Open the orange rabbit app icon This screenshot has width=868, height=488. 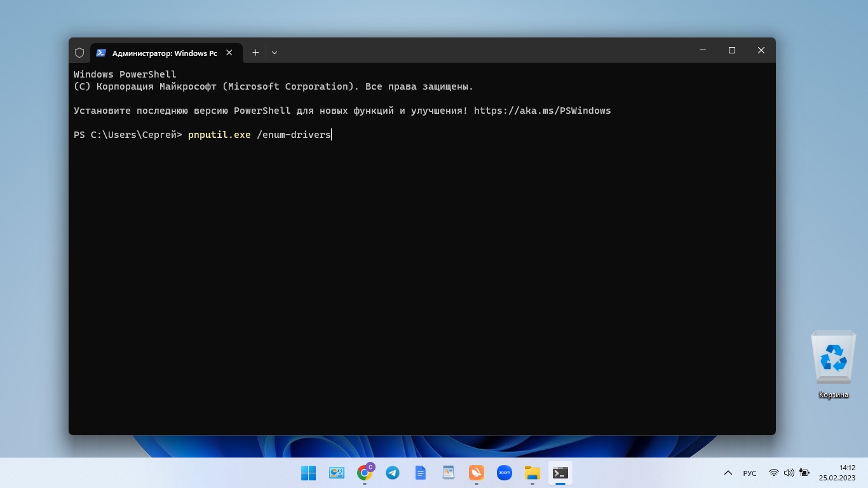476,473
